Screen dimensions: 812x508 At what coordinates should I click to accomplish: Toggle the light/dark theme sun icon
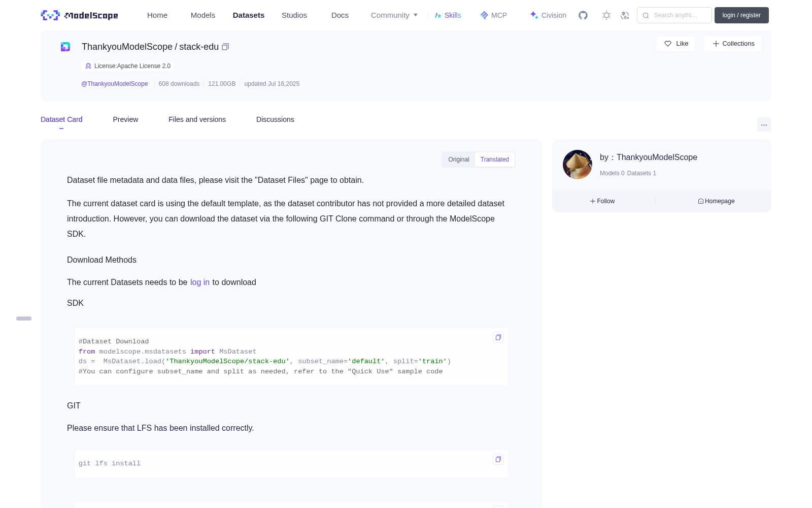click(606, 15)
